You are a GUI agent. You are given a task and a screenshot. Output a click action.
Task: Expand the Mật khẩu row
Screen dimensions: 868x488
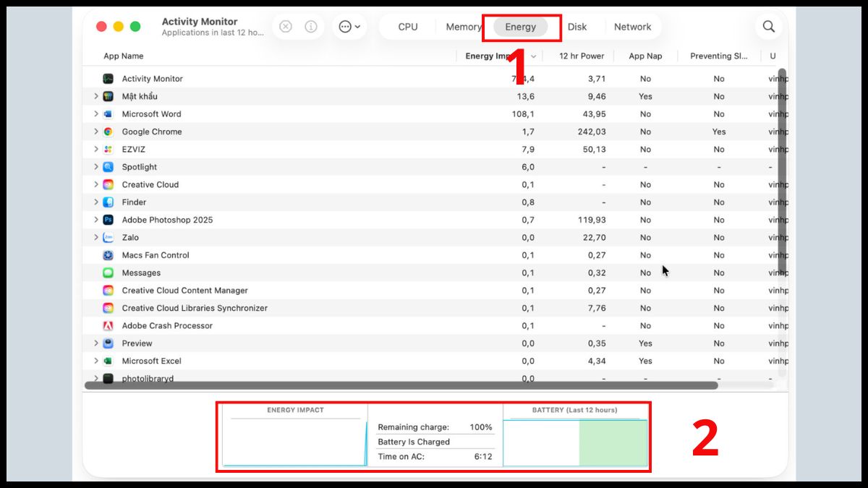[95, 96]
